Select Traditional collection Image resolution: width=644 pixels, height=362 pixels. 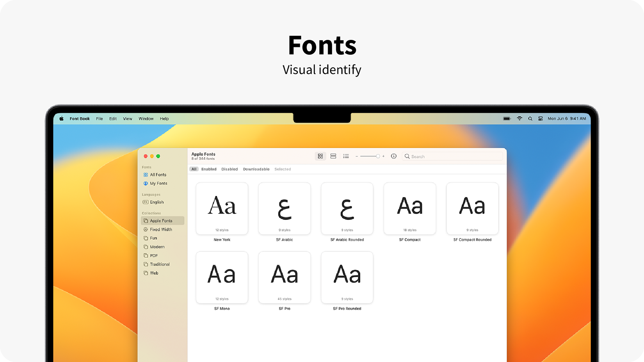coord(162,264)
